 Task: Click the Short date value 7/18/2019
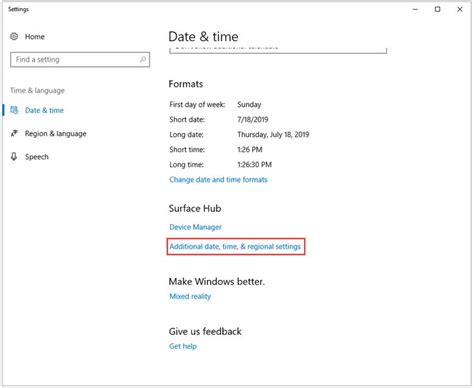(x=253, y=119)
